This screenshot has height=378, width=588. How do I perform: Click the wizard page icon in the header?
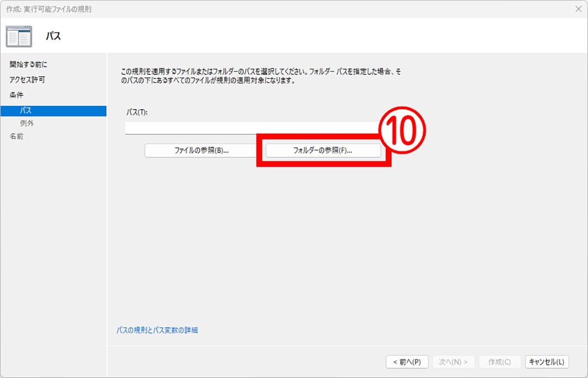click(x=19, y=36)
